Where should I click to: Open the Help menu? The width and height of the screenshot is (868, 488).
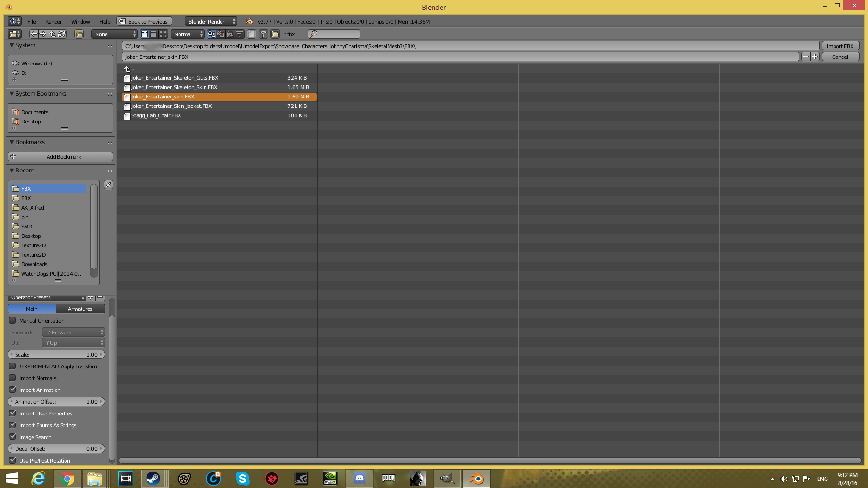point(105,22)
